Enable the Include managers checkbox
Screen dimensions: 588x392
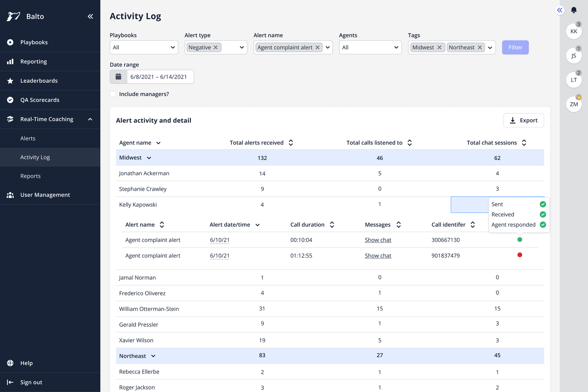[113, 94]
